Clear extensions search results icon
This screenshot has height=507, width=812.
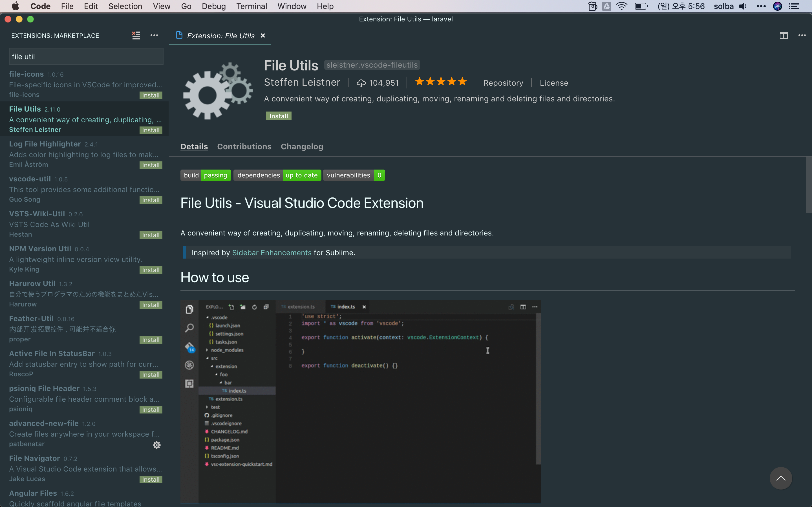[x=136, y=35]
